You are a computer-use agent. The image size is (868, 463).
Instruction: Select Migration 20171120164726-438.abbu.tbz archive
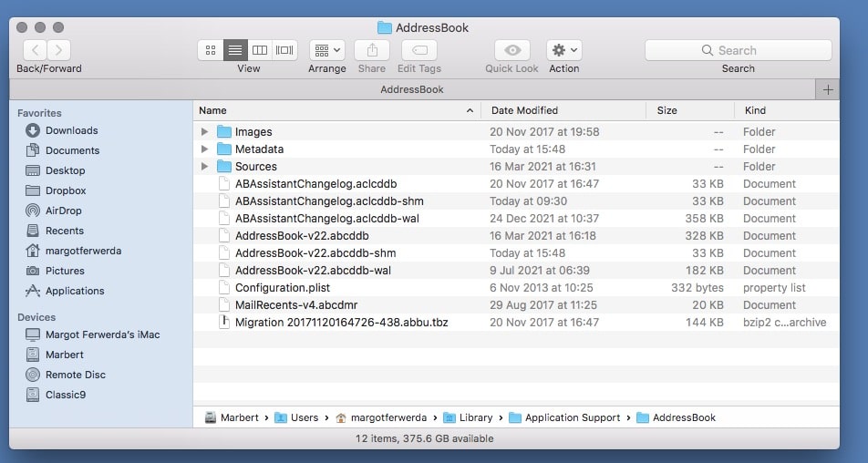point(516,323)
